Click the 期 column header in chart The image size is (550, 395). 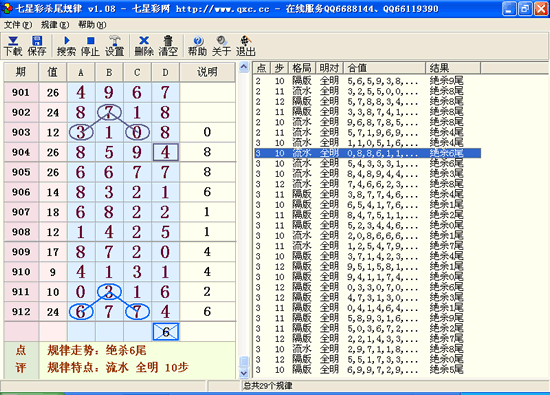click(x=21, y=72)
